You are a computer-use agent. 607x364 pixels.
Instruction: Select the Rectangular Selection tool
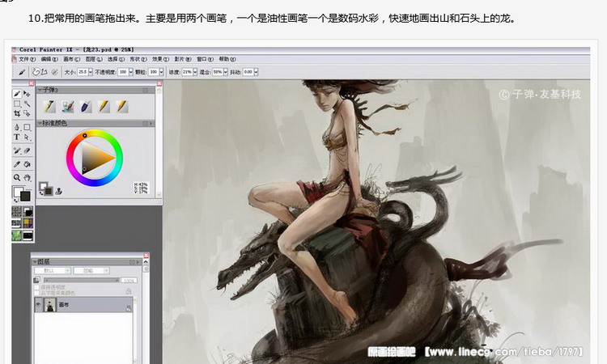point(17,104)
